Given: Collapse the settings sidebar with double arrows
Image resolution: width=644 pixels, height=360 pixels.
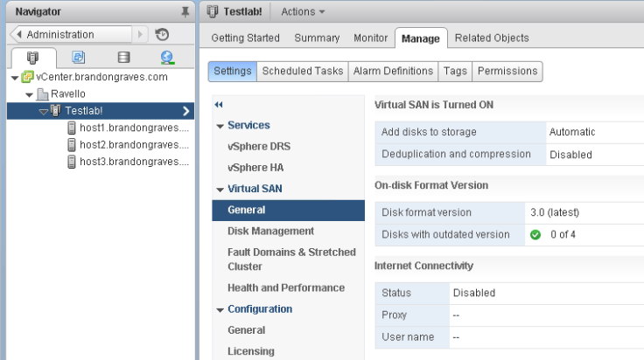Looking at the screenshot, I should click(x=219, y=105).
